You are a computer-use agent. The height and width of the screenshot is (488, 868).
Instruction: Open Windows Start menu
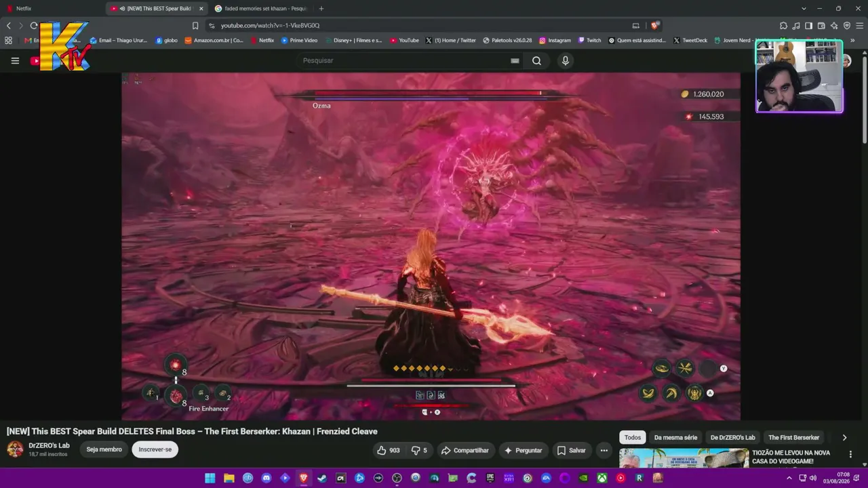(210, 478)
